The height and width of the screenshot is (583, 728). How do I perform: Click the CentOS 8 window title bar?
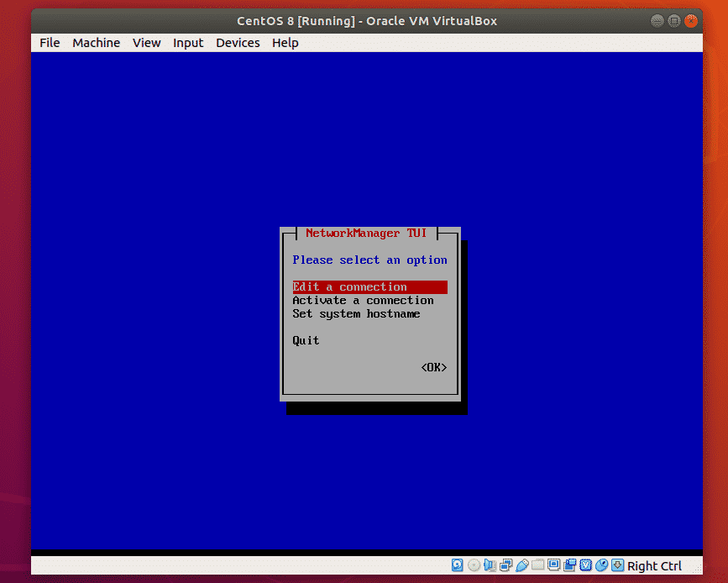367,21
